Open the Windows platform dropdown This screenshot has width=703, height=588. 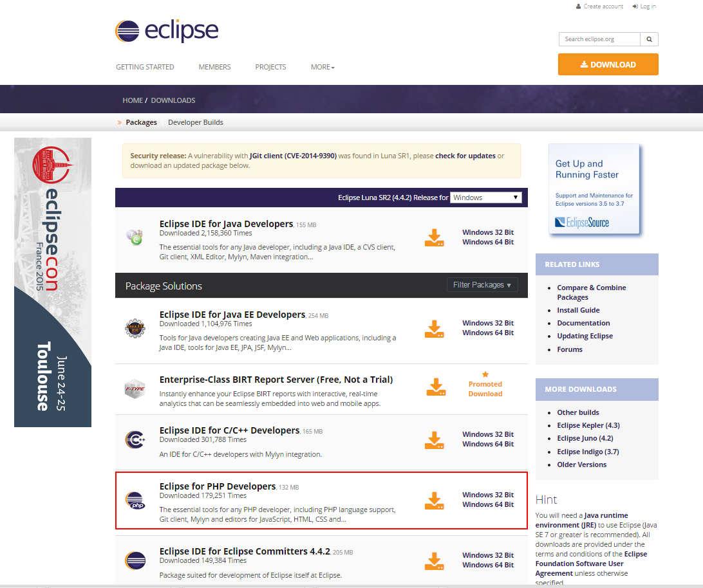(486, 198)
